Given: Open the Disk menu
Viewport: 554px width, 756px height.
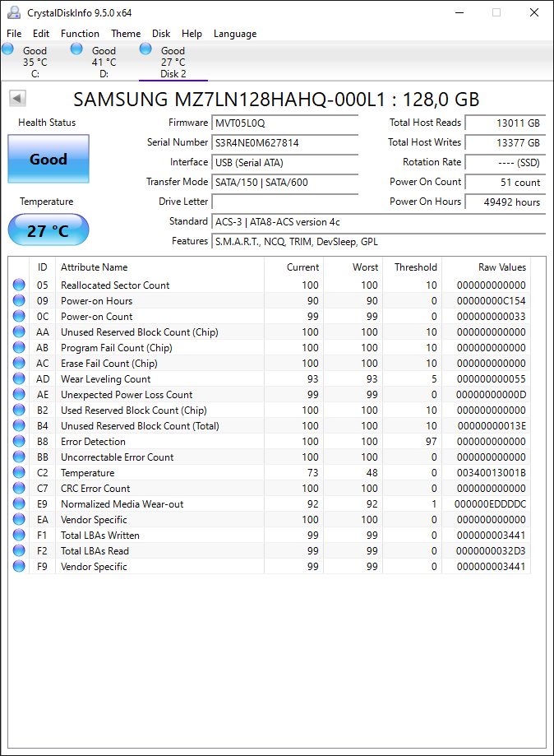Looking at the screenshot, I should coord(161,33).
